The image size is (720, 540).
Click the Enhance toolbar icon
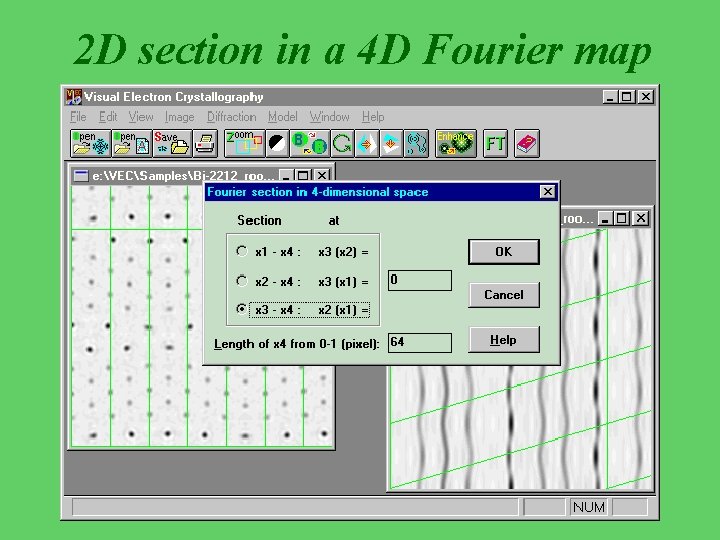(456, 143)
